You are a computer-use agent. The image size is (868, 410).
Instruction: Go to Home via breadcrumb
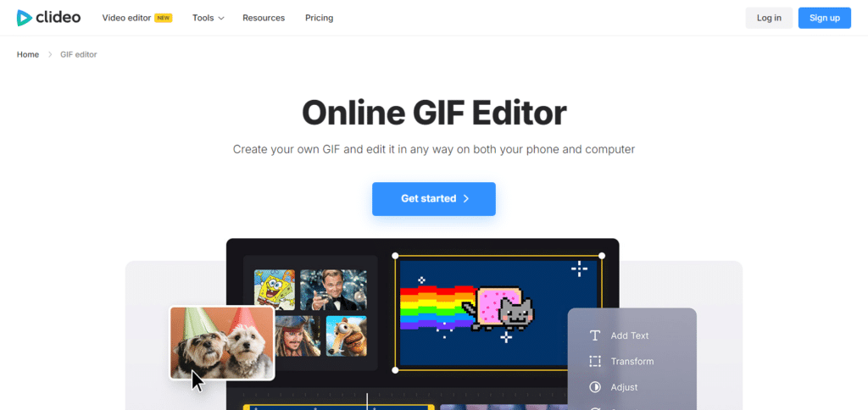[28, 54]
